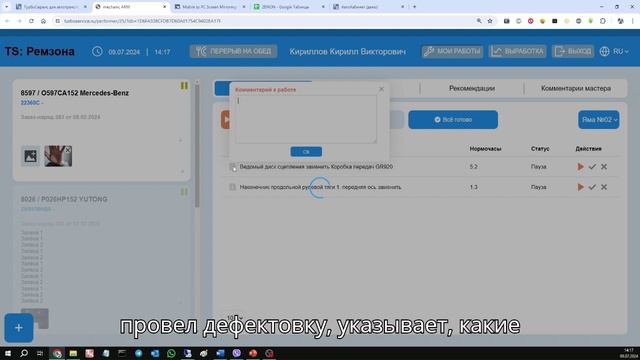Start the clutch disc work with play icon
This screenshot has width=640, height=360.
pyautogui.click(x=580, y=167)
